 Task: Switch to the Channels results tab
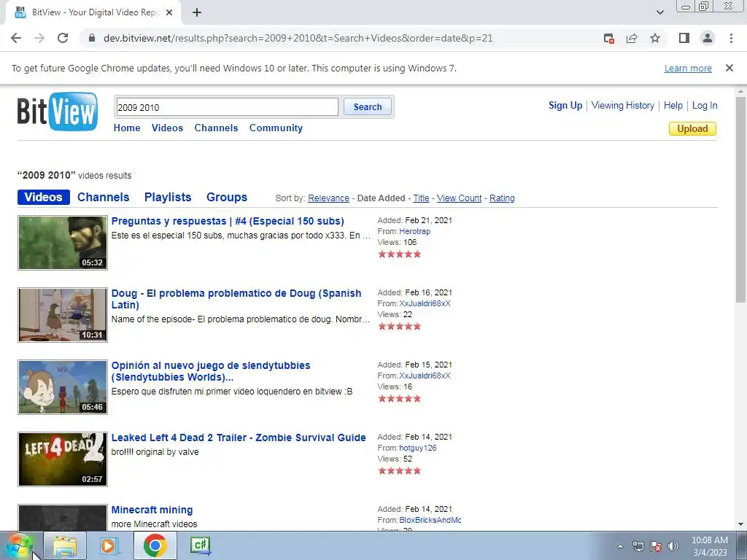[x=104, y=197]
